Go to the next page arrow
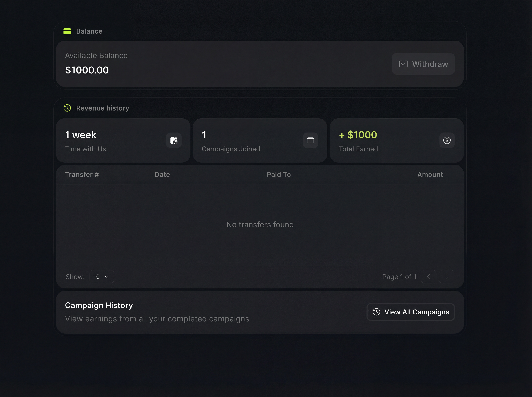Image resolution: width=532 pixels, height=397 pixels. pyautogui.click(x=447, y=277)
